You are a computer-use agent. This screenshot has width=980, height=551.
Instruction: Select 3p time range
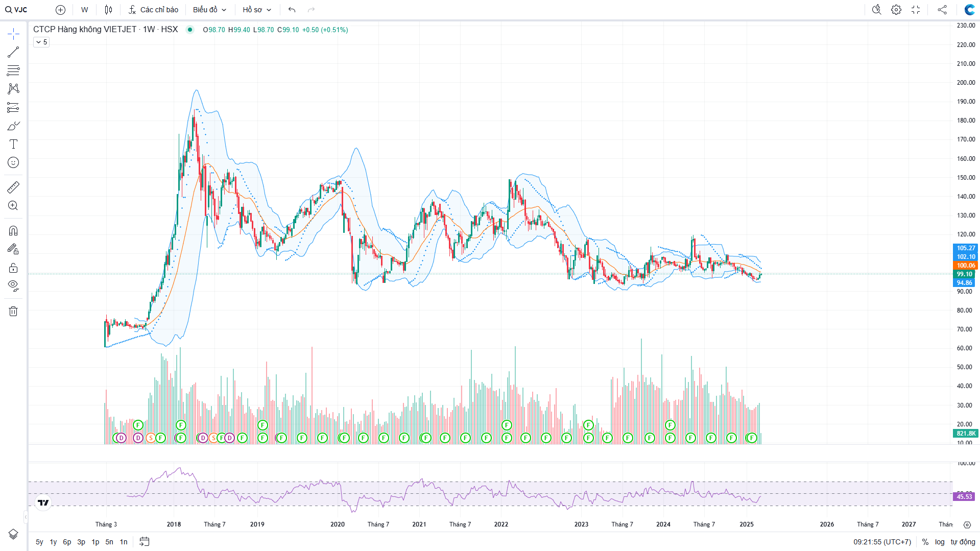point(81,542)
